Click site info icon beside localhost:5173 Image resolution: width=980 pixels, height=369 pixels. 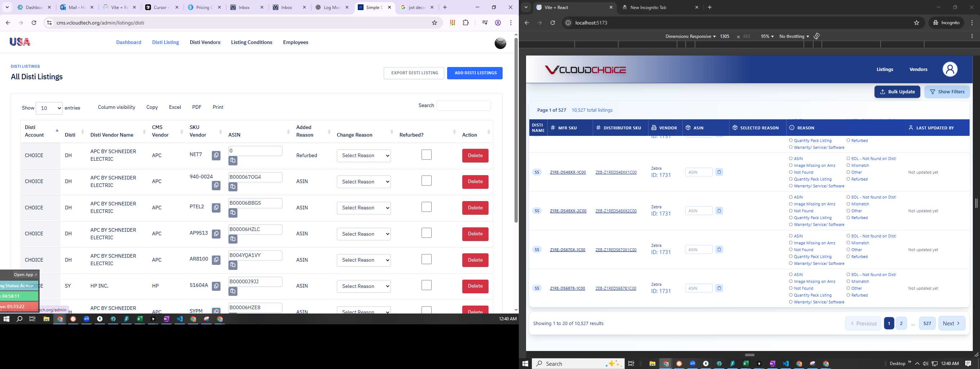(568, 23)
